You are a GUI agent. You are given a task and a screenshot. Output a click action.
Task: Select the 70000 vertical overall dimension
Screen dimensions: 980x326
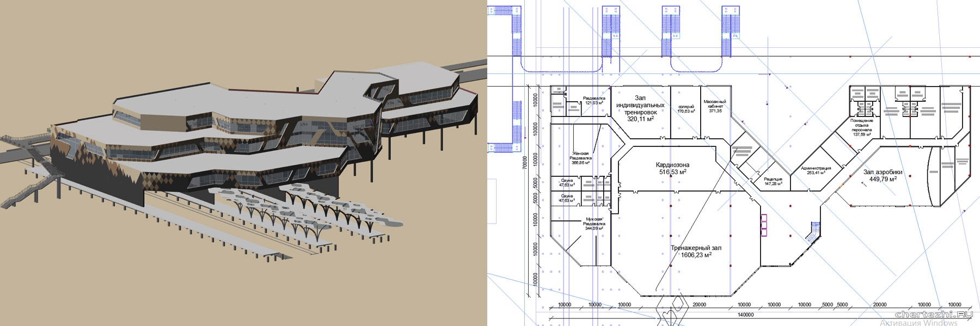click(x=525, y=163)
